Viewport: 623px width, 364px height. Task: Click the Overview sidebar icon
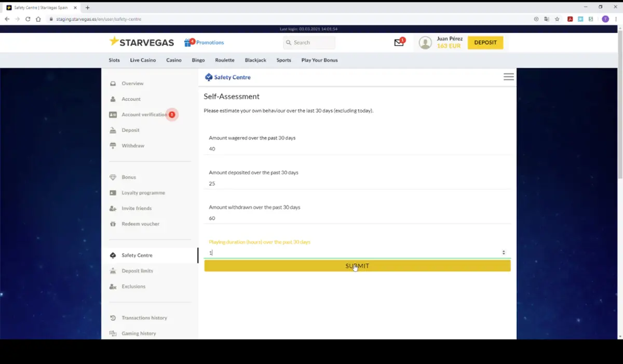(x=113, y=84)
